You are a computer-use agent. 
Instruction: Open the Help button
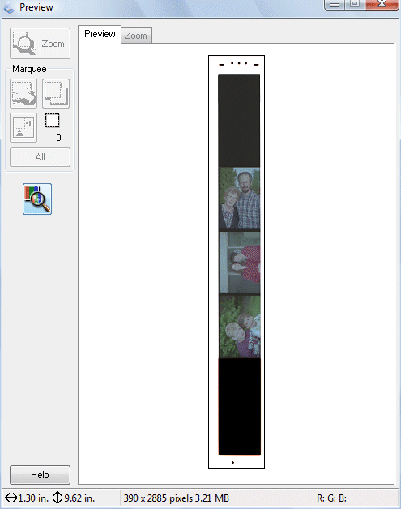40,475
